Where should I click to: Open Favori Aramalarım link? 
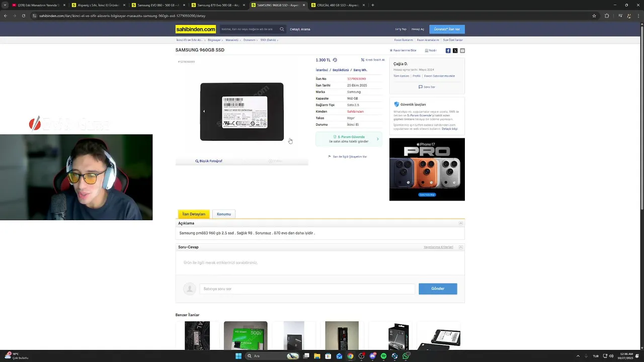pos(428,40)
